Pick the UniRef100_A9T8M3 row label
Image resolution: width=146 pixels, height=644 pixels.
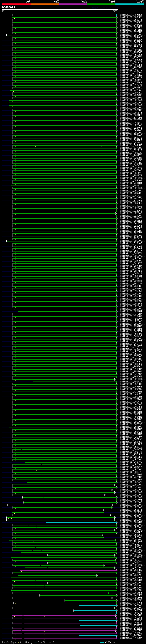(x=131, y=67)
